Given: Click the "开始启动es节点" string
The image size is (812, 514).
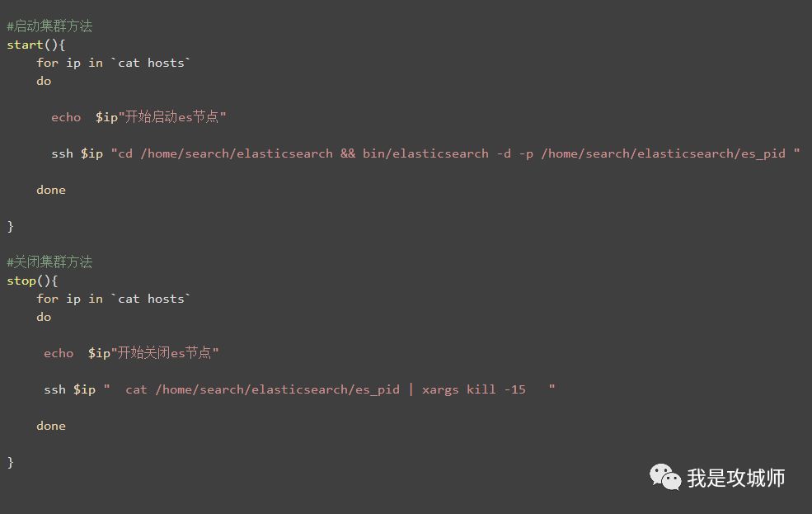Looking at the screenshot, I should (x=173, y=117).
